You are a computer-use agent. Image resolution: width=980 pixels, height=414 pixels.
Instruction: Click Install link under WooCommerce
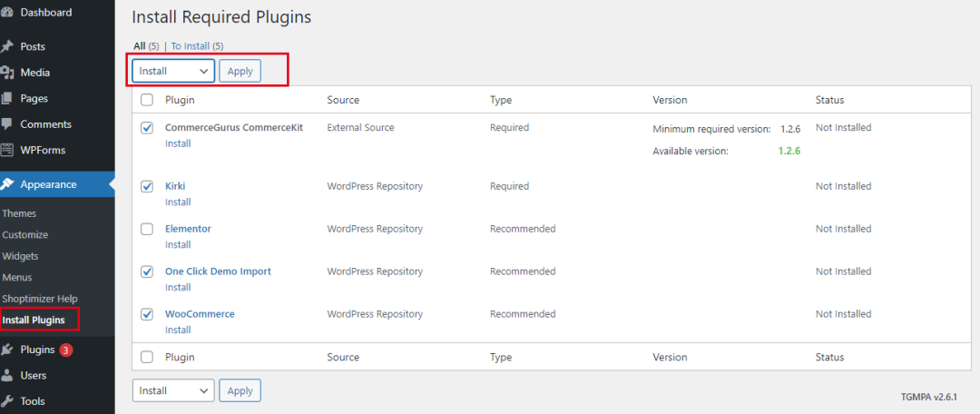pos(178,330)
